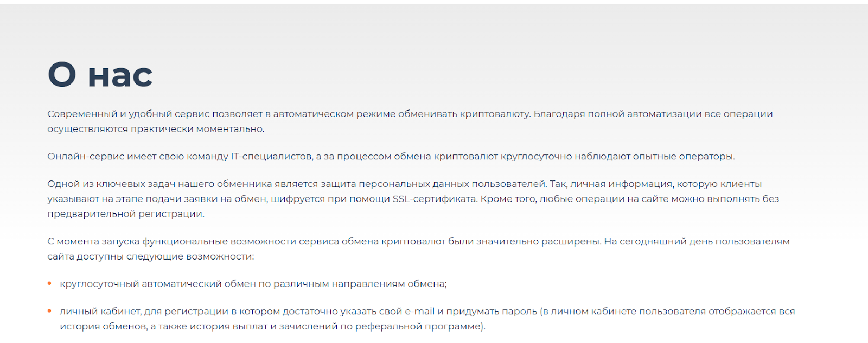Click the words "осуществляются практически моментально"
This screenshot has height=343, width=868.
(x=156, y=129)
